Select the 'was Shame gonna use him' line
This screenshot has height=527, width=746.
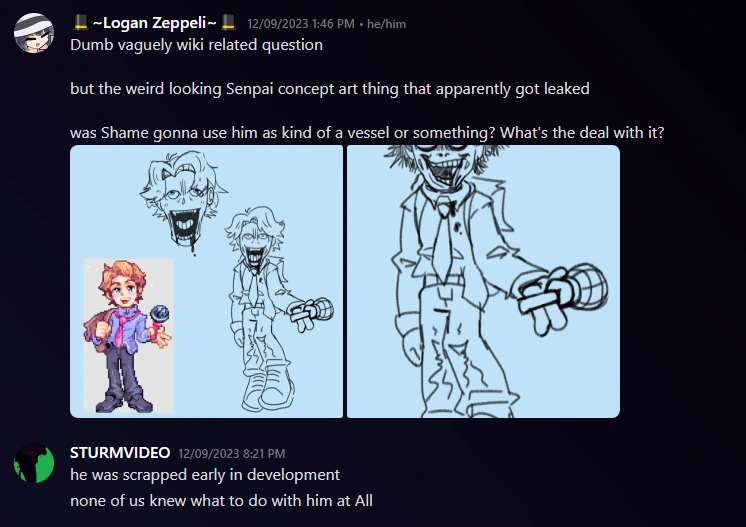(367, 132)
